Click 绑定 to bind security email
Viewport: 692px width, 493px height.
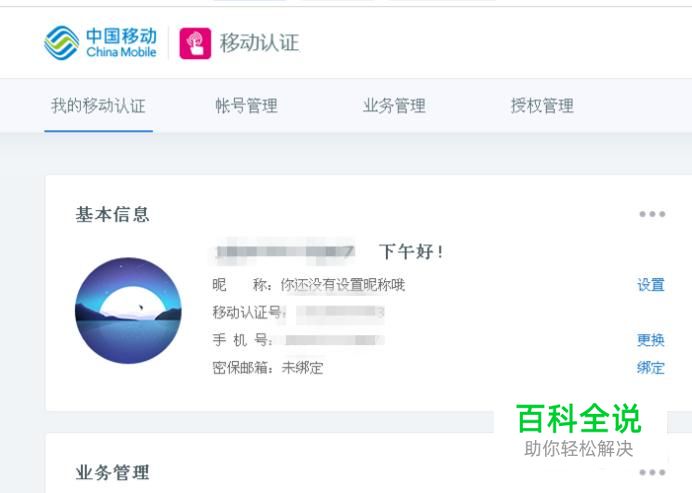click(651, 368)
